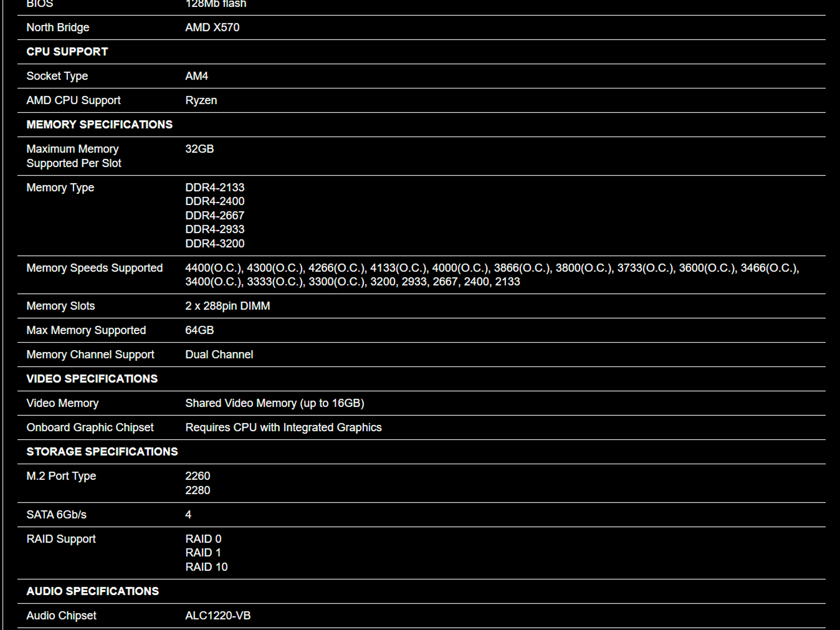Click the 4400(O.C.) speed line
Screen dimensions: 840x630
point(492,268)
